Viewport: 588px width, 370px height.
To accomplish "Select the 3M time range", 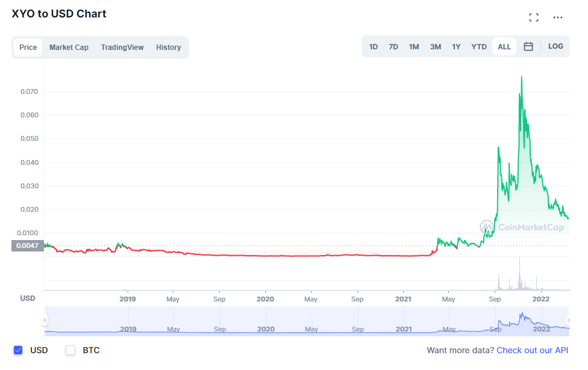I will [x=435, y=47].
